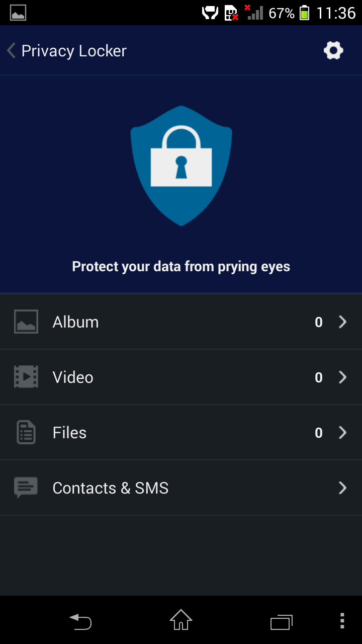Click the Video film-strip icon

[x=26, y=377]
